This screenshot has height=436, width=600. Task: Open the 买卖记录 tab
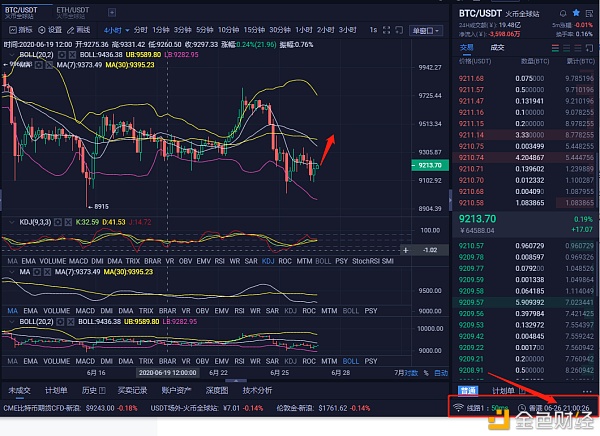click(132, 390)
